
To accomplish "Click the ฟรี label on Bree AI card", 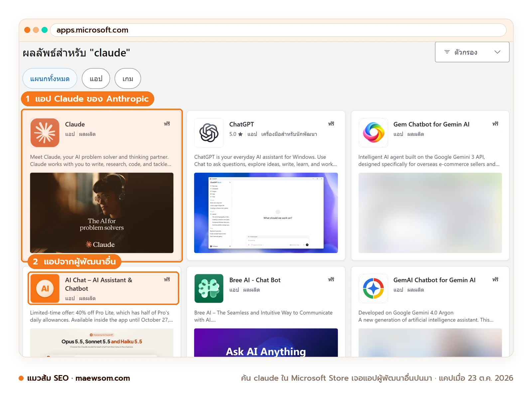I will point(331,279).
